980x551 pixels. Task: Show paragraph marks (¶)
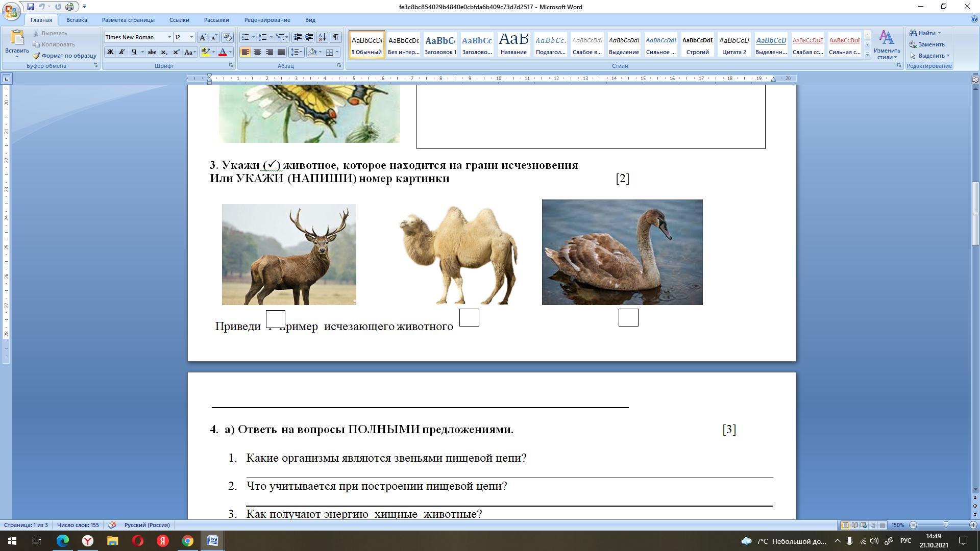coord(335,37)
